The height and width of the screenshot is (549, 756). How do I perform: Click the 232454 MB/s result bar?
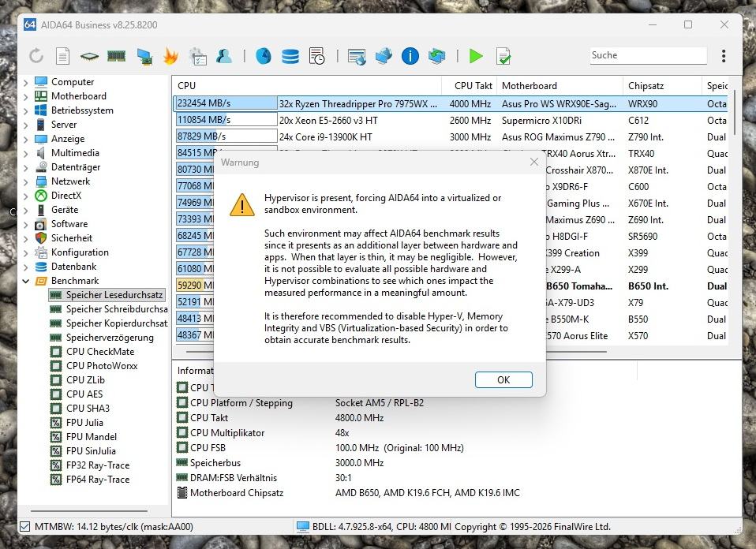(x=226, y=103)
